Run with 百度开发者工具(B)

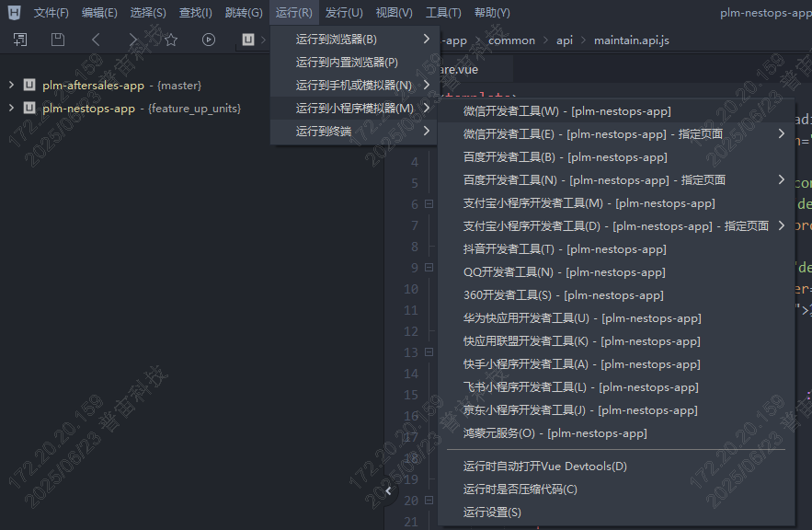[x=616, y=157]
